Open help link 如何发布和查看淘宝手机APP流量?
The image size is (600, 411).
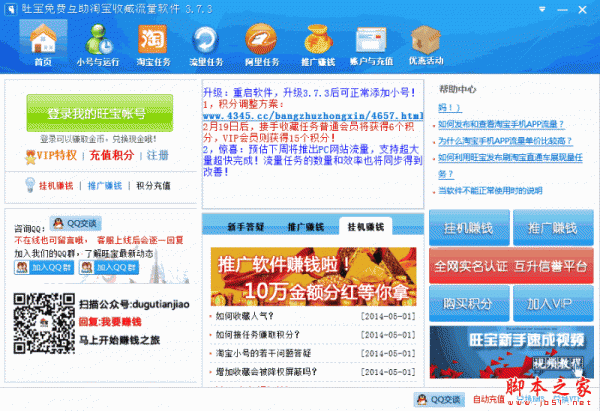[501, 124]
